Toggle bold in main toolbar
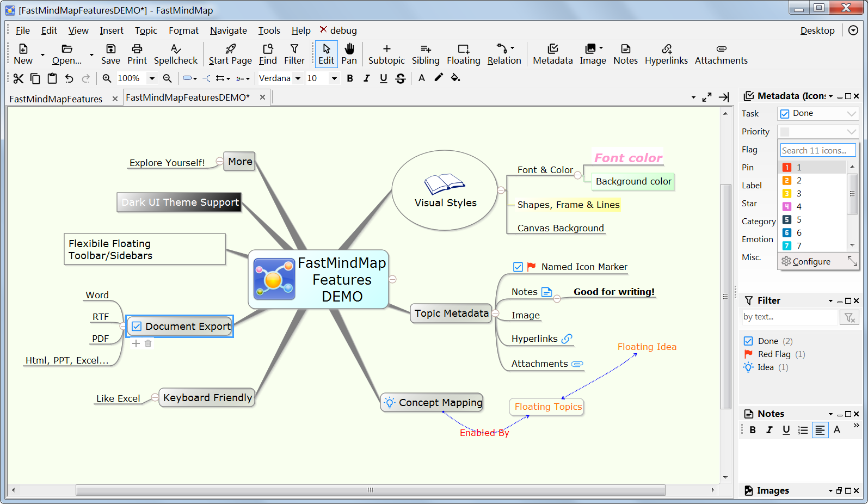The height and width of the screenshot is (504, 868). pos(350,78)
